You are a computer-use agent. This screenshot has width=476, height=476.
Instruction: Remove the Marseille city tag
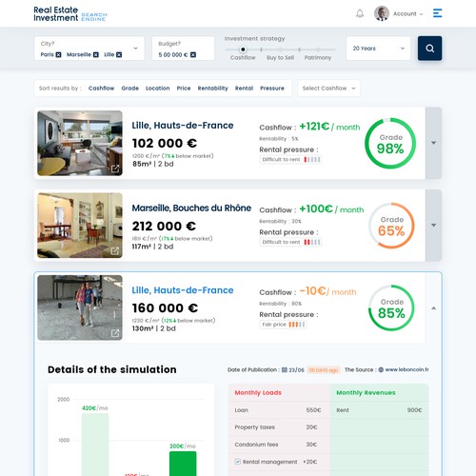pos(96,54)
